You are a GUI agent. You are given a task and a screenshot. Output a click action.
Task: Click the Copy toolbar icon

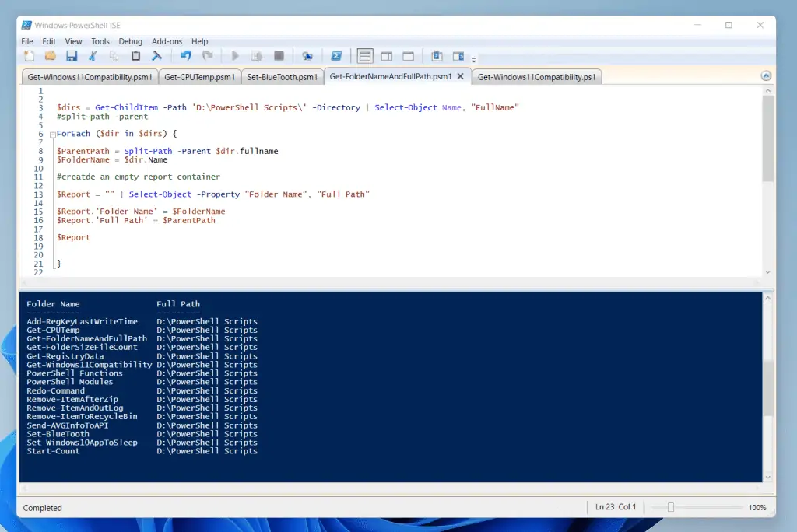point(114,57)
